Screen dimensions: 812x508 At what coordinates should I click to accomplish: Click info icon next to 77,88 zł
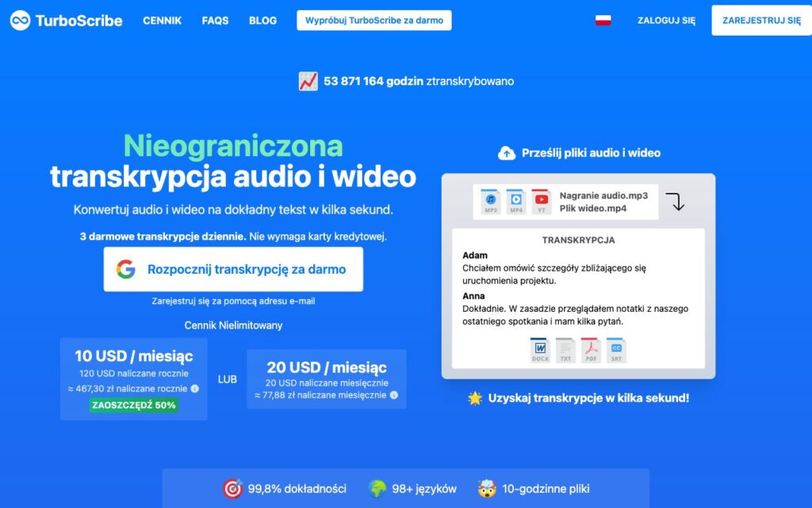click(393, 395)
